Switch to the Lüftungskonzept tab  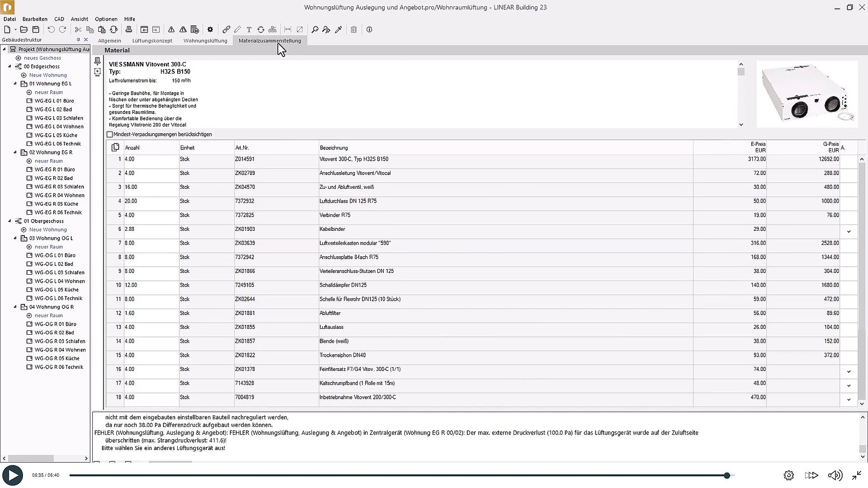point(152,41)
